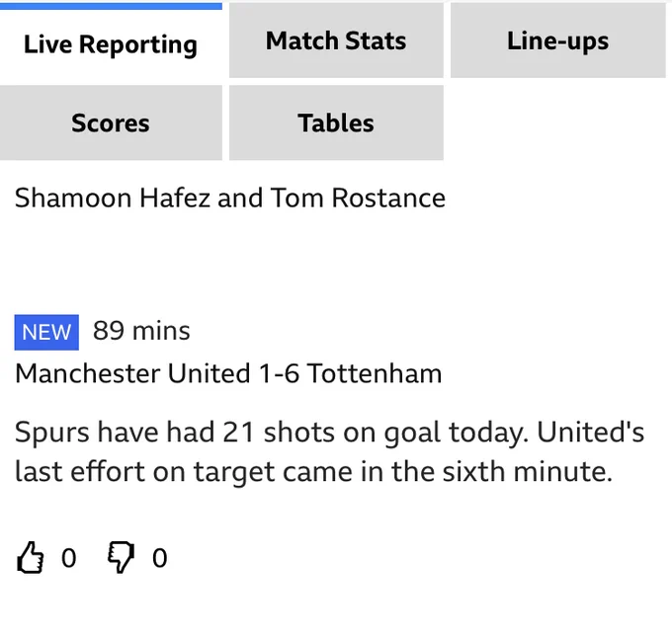Click the word today in post body
The image size is (672, 638).
[x=488, y=434]
